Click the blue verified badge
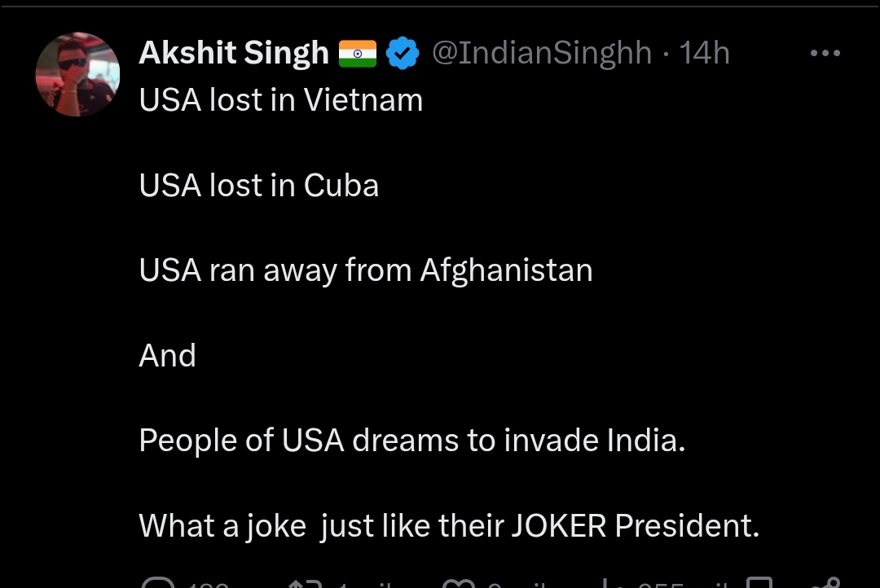Image resolution: width=880 pixels, height=588 pixels. (402, 54)
